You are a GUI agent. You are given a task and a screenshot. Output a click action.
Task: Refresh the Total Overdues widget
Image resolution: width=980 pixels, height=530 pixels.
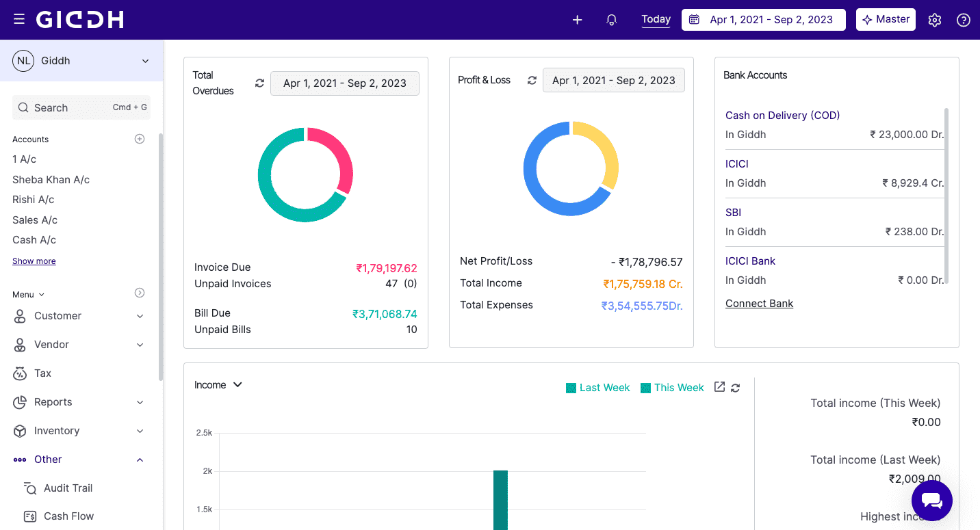[259, 83]
